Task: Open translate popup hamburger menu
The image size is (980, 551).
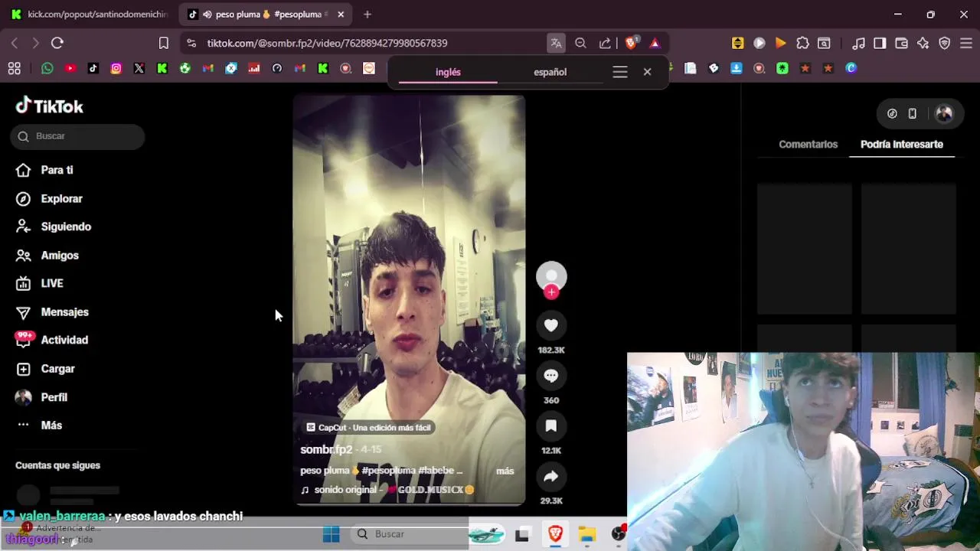Action: pos(620,72)
